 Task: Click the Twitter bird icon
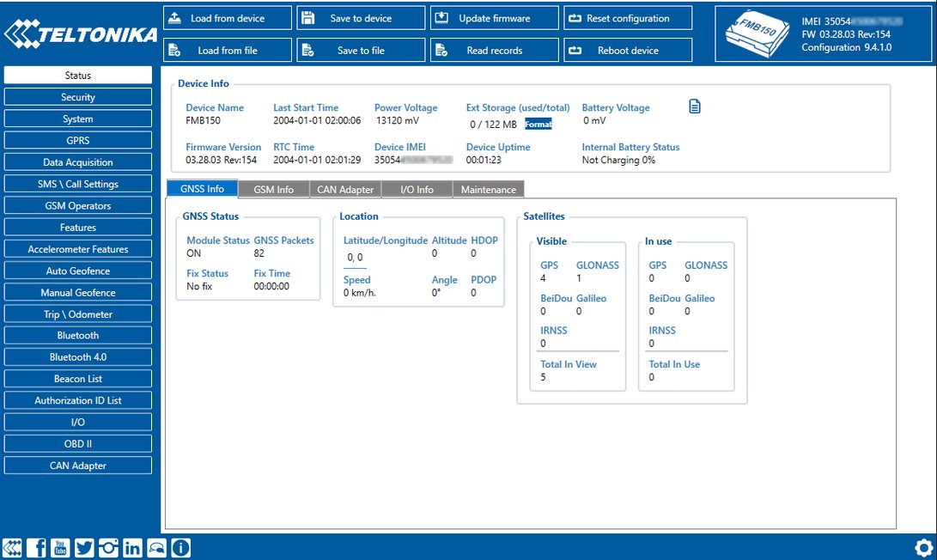[84, 548]
